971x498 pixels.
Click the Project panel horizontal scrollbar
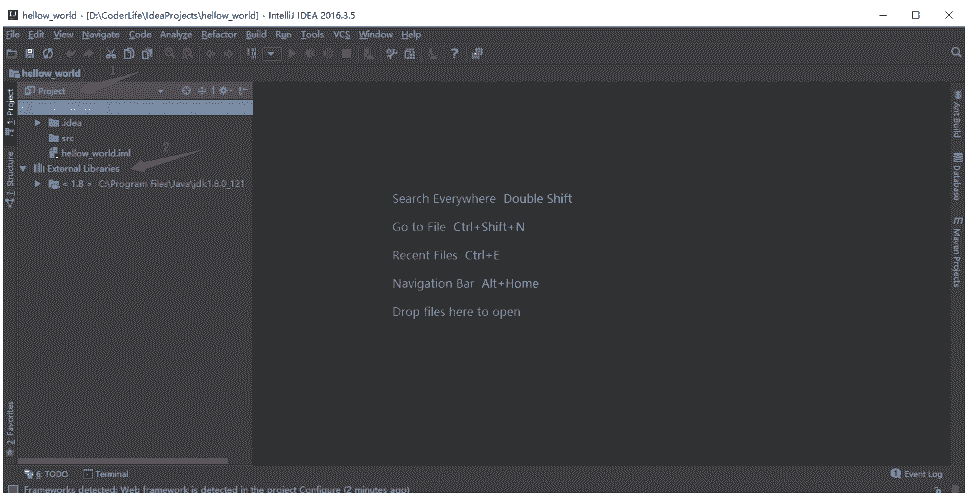[x=120, y=461]
